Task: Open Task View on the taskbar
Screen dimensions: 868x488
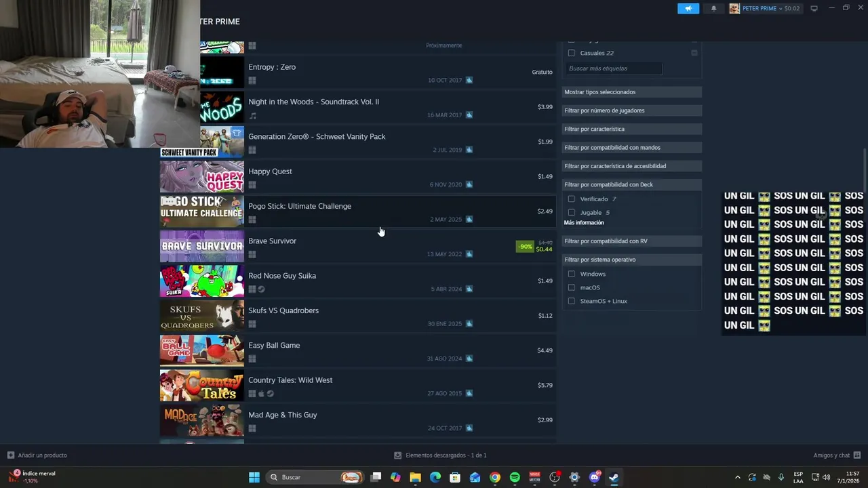Action: point(376,477)
